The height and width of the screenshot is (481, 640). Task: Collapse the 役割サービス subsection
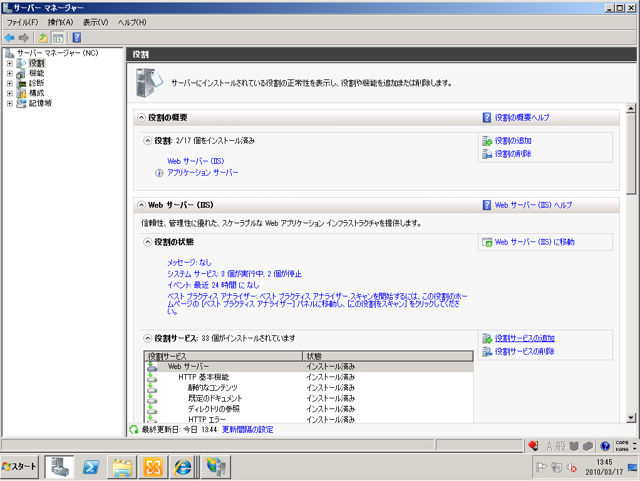click(147, 338)
